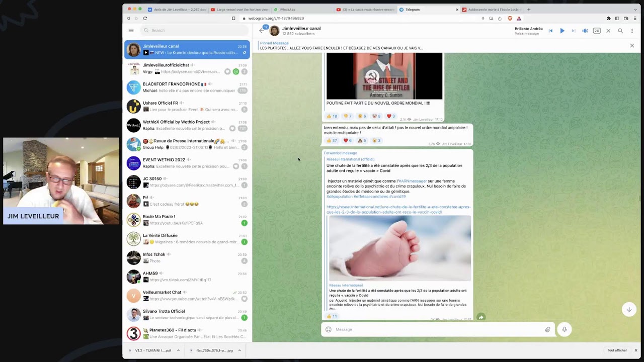Screen dimensions: 644x362
Task: Open the Rise of Hitler video thumbnail
Action: 384,76
